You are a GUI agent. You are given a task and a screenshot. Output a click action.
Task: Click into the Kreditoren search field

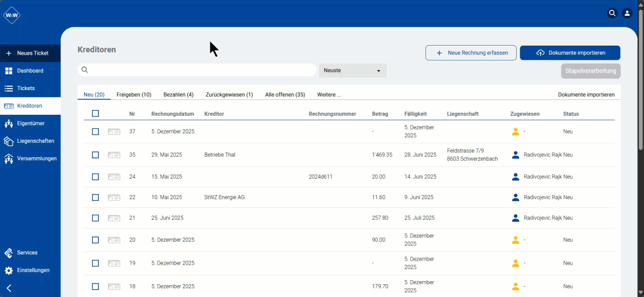197,70
